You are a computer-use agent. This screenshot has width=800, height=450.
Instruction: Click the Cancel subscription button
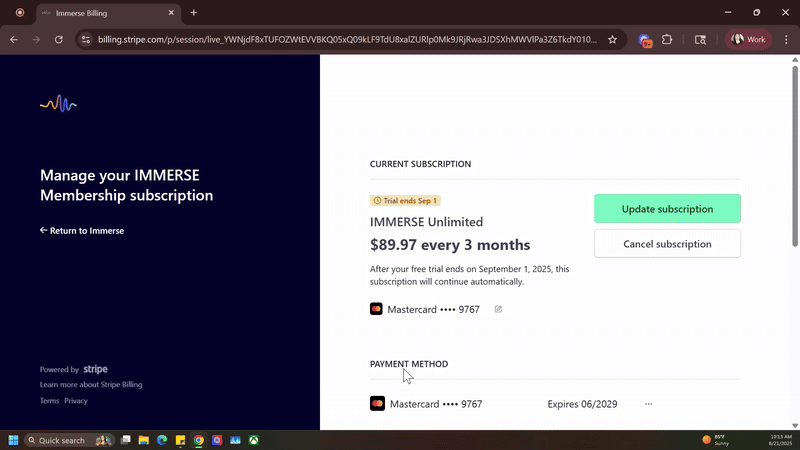pyautogui.click(x=667, y=244)
